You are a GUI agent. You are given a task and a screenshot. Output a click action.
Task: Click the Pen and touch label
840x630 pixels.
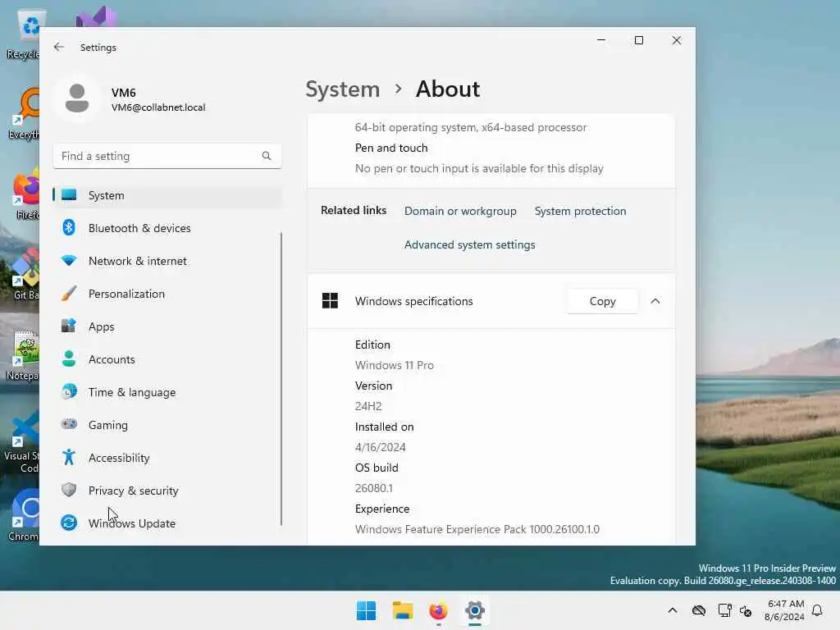[391, 148]
